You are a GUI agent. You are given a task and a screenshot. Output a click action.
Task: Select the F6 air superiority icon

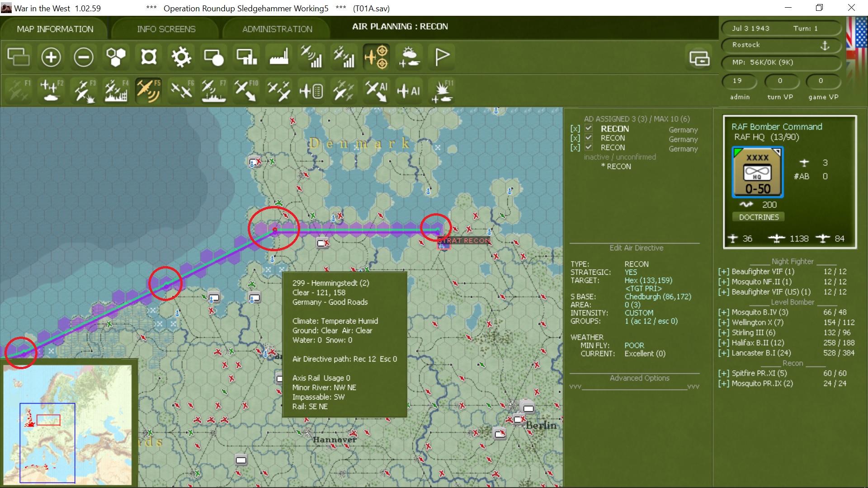pos(181,90)
